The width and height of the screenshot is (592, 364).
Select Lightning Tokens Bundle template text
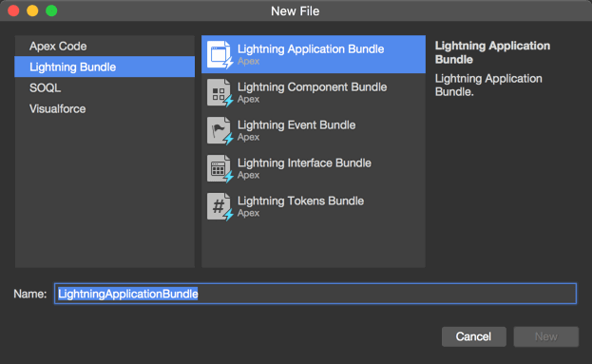pyautogui.click(x=300, y=201)
